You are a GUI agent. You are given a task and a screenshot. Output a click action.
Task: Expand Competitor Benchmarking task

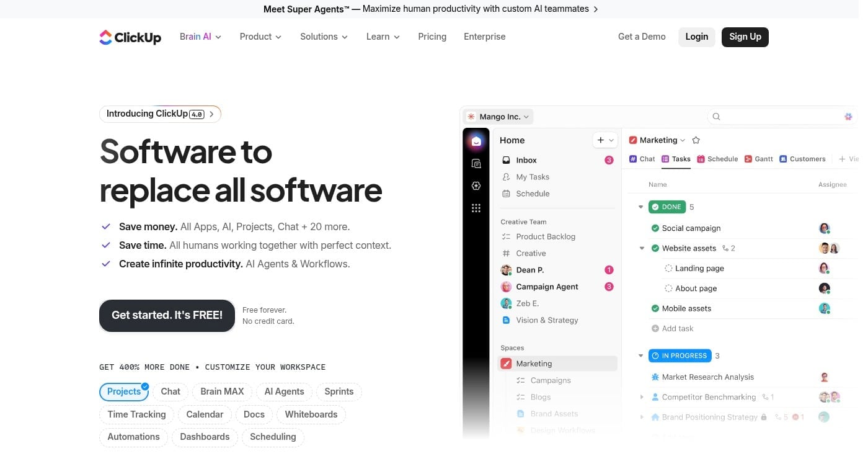(642, 397)
